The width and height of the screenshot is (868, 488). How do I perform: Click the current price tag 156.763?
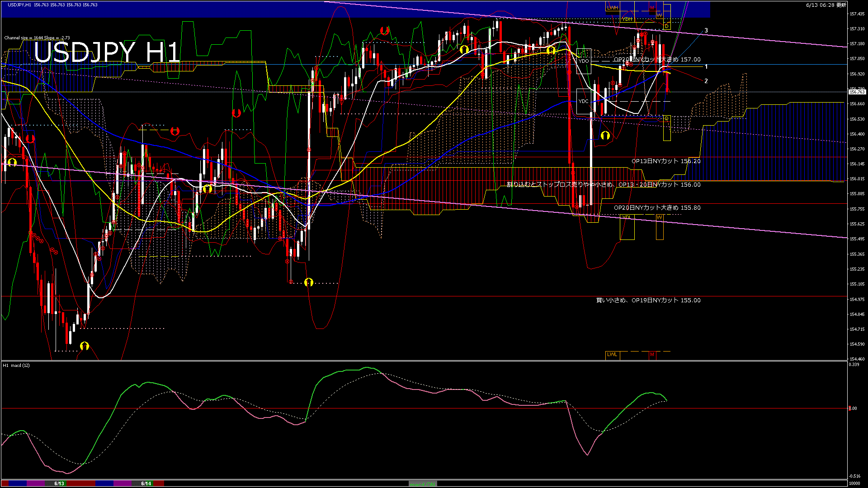(x=857, y=92)
